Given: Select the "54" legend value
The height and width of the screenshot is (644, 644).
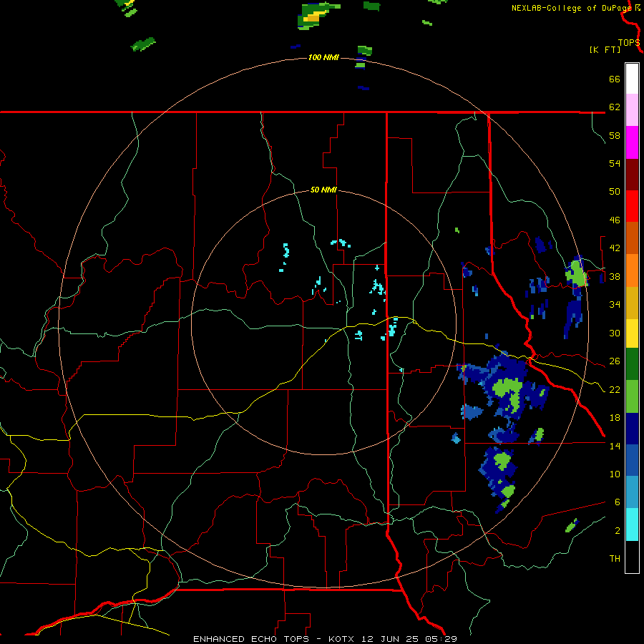Looking at the screenshot, I should tap(615, 163).
